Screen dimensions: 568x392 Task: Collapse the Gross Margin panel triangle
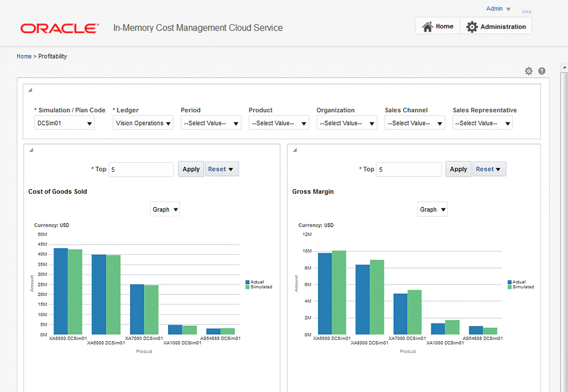294,150
